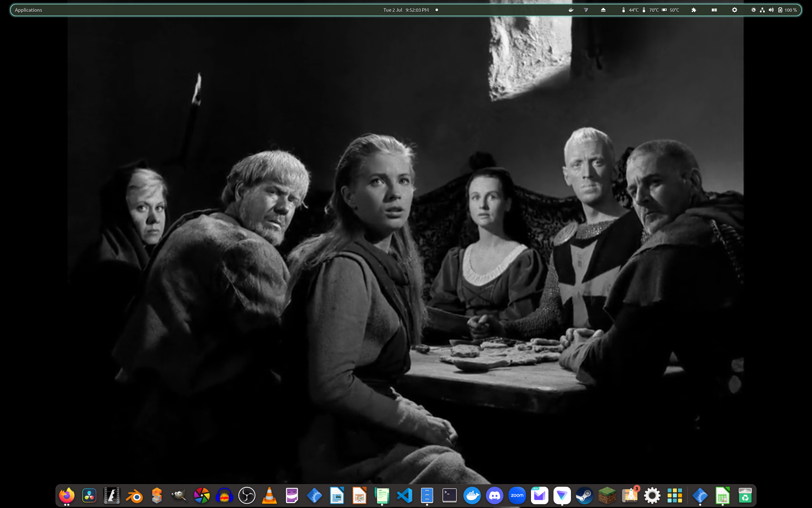This screenshot has width=812, height=508.
Task: Open the purple grinning face app
Action: point(291,495)
